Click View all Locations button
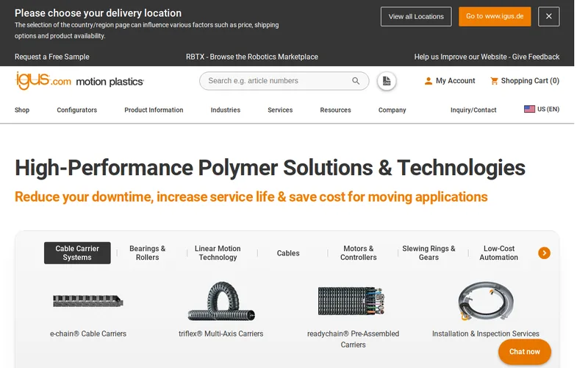Viewport: 588px width, 368px height. point(416,16)
